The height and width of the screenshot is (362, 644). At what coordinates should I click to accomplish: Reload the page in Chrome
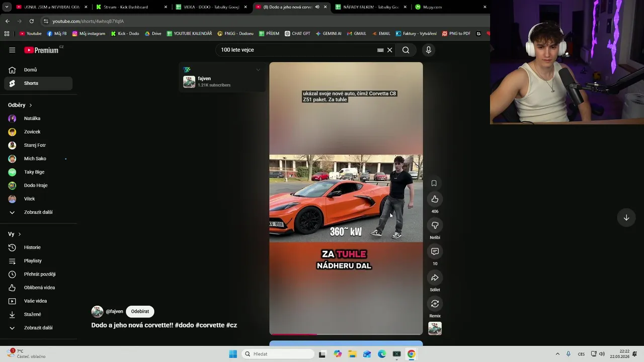(x=31, y=21)
